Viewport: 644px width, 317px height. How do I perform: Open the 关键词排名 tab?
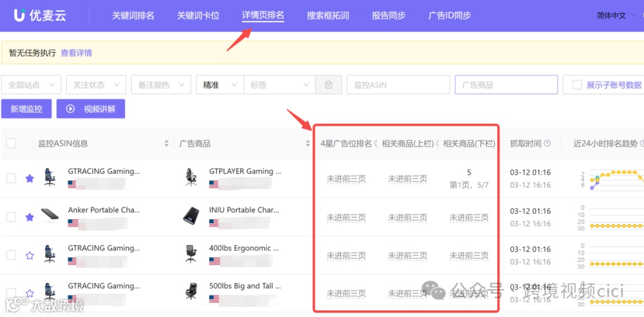[133, 15]
